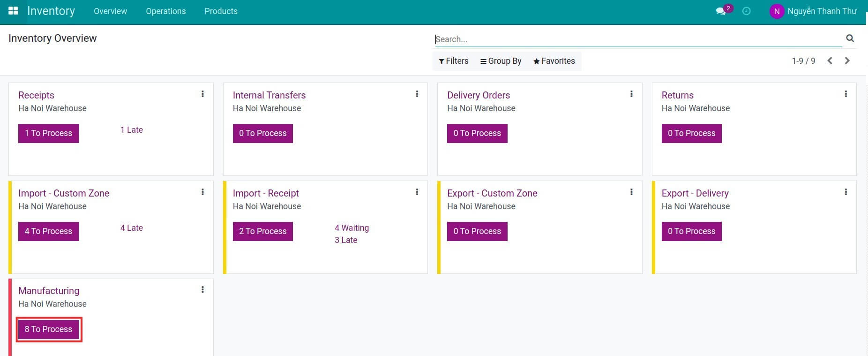
Task: Expand the Group By dropdown
Action: (x=501, y=61)
